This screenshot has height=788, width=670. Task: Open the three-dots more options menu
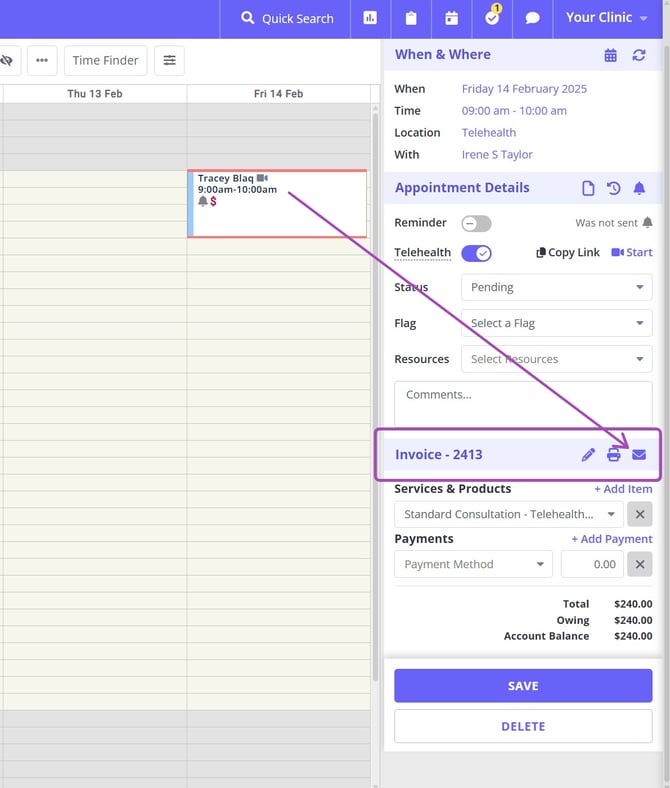[x=42, y=61]
